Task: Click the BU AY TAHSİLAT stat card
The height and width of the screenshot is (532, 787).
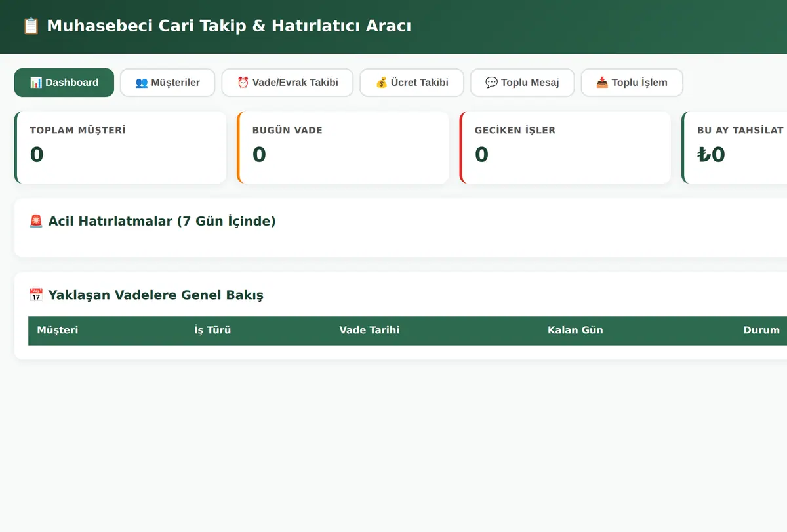Action: (x=735, y=148)
